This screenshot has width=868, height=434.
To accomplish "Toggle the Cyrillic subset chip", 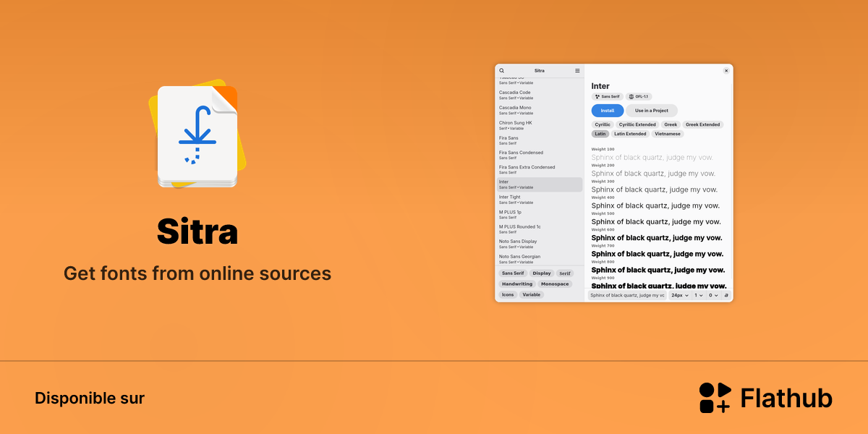I will [603, 124].
